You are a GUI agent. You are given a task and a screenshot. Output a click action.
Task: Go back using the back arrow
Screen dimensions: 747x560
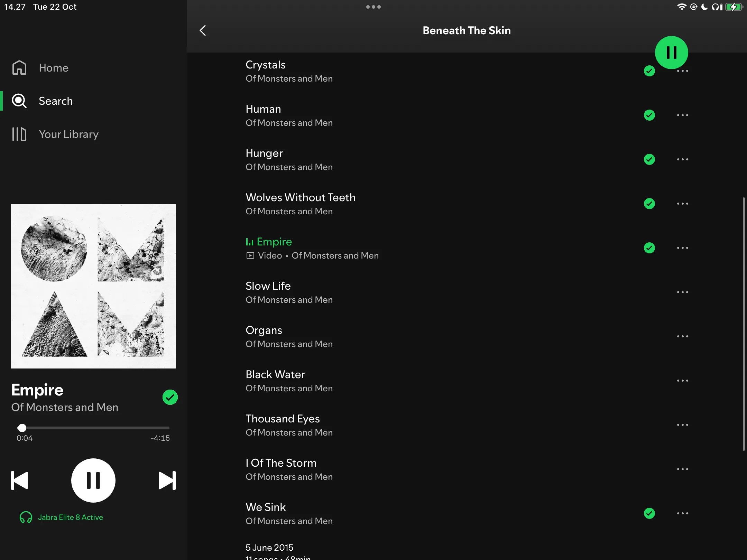click(203, 30)
